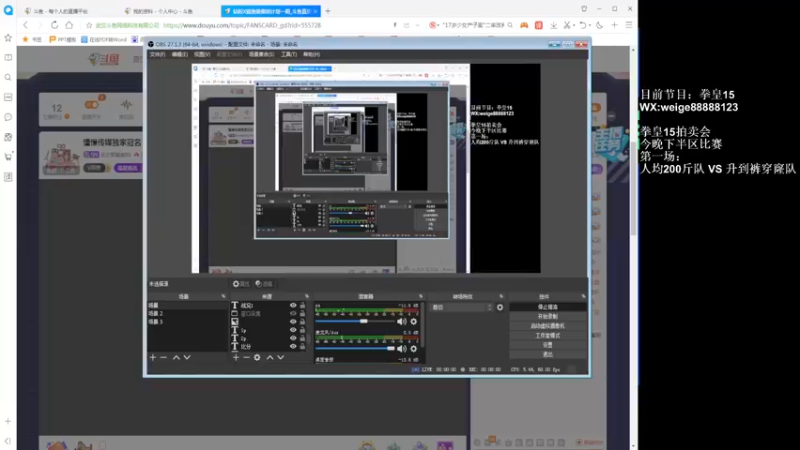Expand the address bar dropdown chevron

coord(418,25)
